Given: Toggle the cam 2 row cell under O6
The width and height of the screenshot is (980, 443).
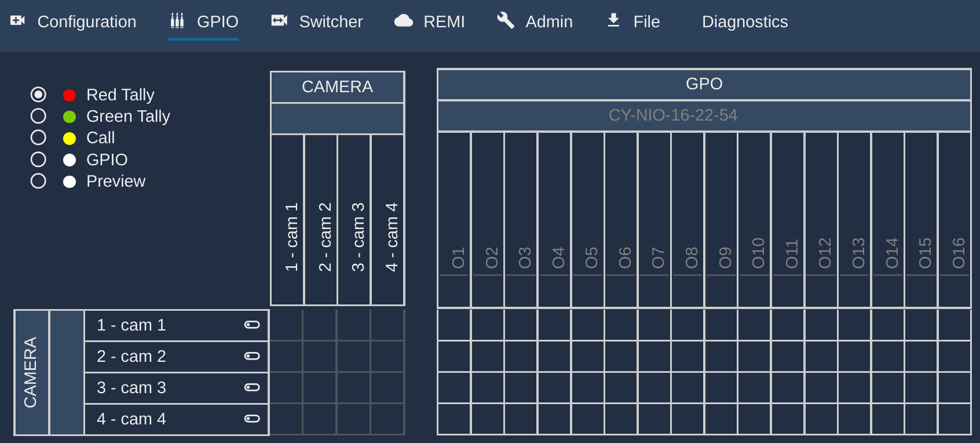Looking at the screenshot, I should (621, 356).
